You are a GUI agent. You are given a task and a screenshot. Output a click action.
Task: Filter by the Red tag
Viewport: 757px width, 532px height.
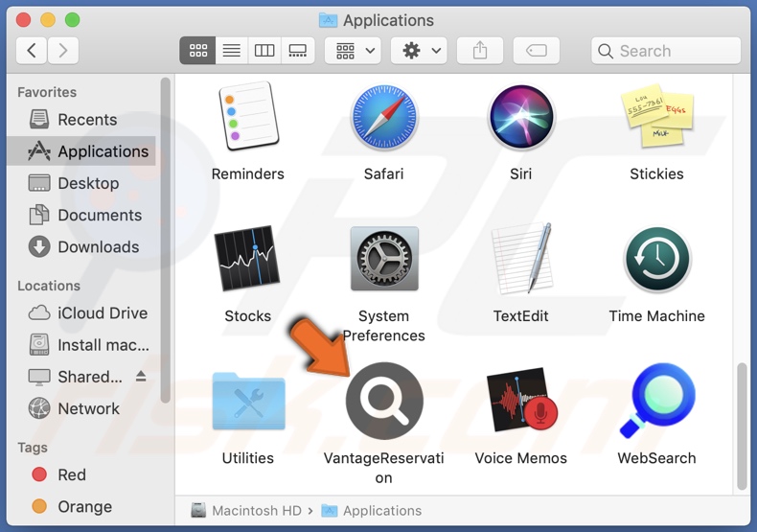pos(82,474)
